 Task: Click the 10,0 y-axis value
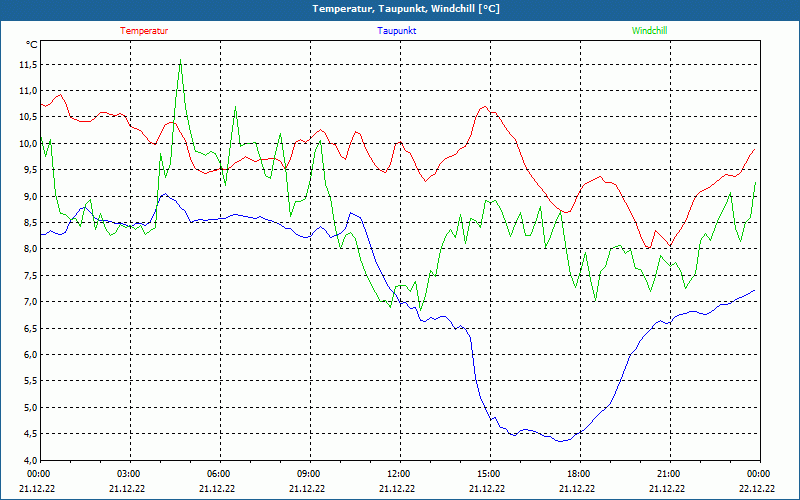click(x=28, y=143)
